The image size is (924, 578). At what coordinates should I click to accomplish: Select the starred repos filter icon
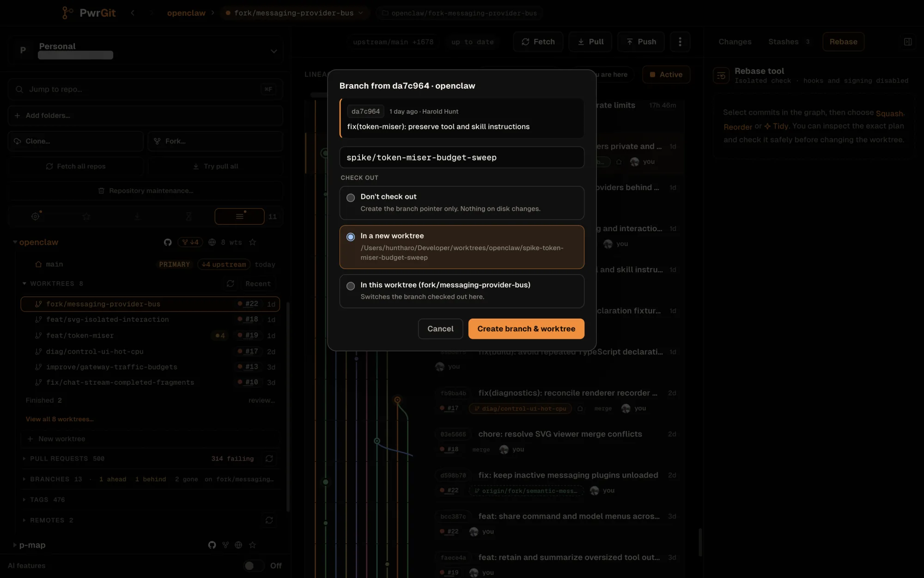pyautogui.click(x=86, y=216)
